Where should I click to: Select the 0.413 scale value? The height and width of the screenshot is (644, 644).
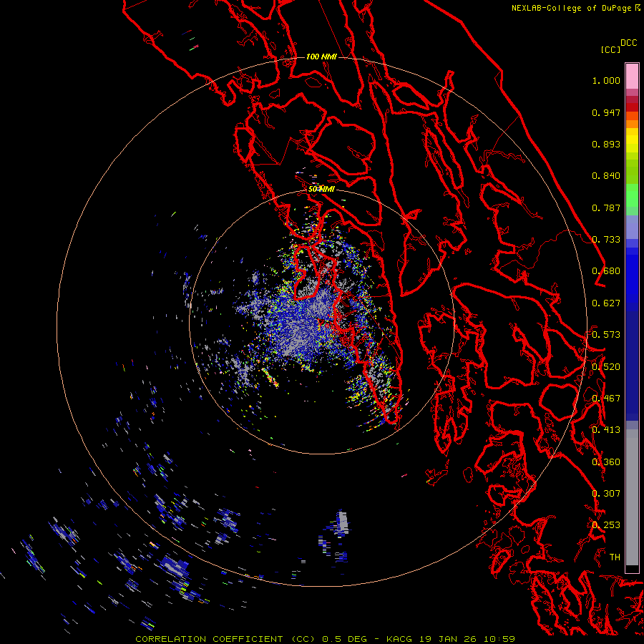pos(606,430)
